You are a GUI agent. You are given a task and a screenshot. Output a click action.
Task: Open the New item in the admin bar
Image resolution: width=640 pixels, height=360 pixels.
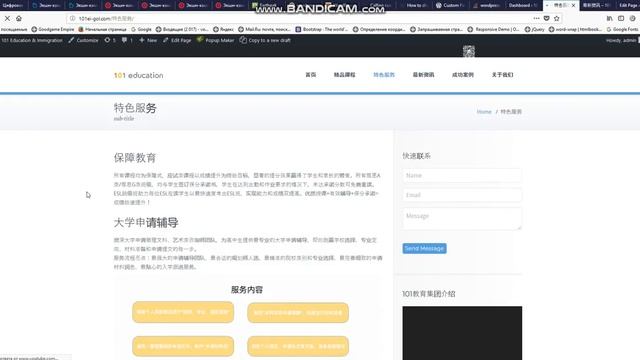(x=148, y=40)
